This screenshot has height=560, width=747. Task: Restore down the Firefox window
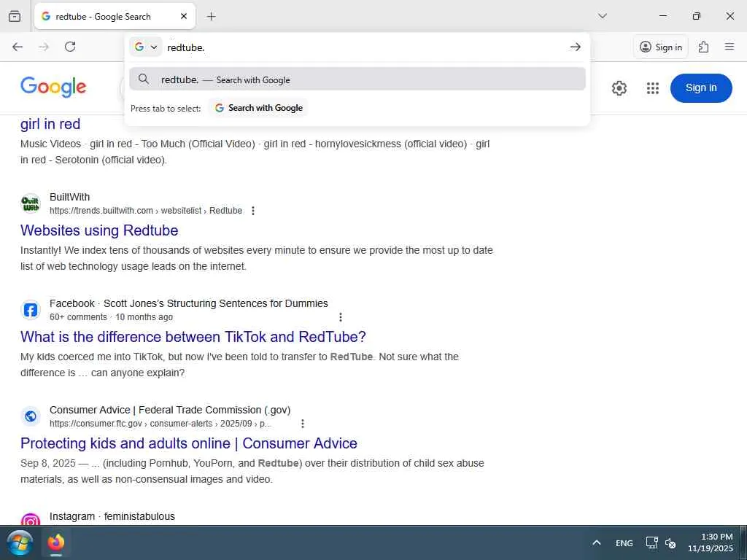(697, 16)
